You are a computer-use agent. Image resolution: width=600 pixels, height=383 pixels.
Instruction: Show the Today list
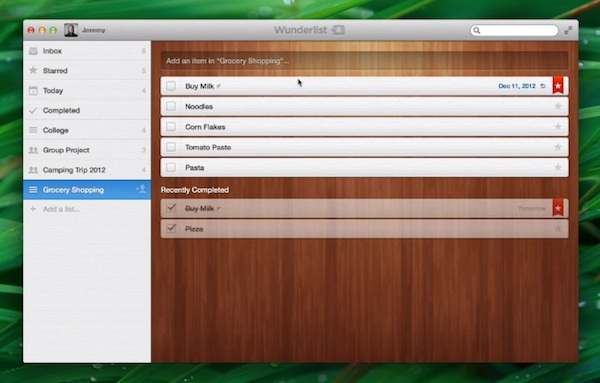tap(87, 91)
